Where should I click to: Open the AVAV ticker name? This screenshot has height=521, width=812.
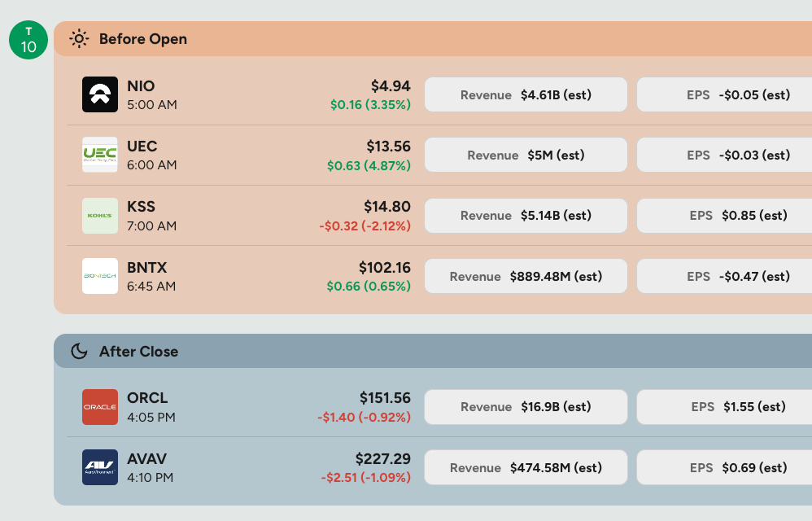pos(147,459)
